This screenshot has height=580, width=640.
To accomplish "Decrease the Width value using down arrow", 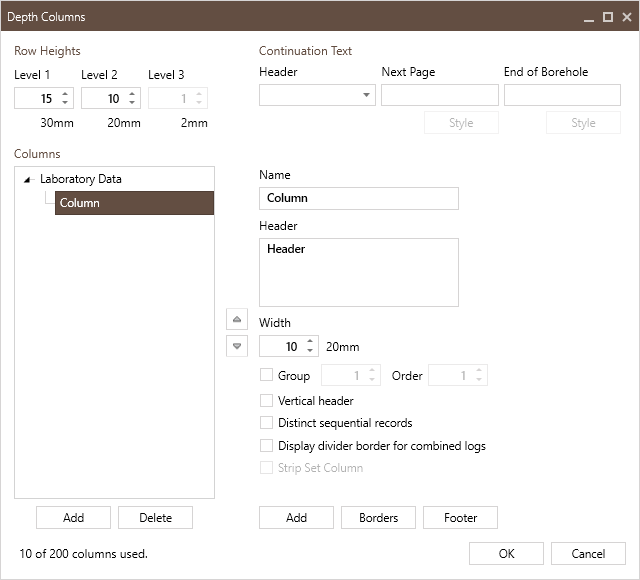I will tap(310, 351).
